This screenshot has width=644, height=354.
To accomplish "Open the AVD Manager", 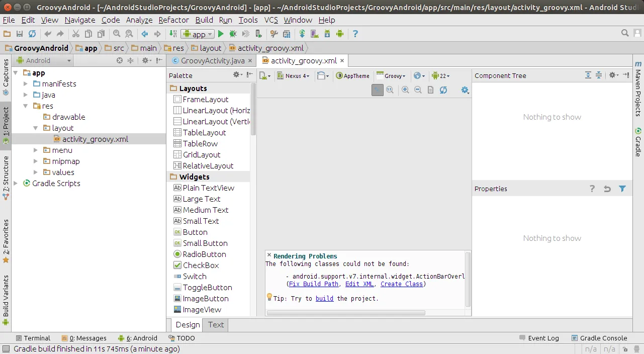I will pos(314,34).
